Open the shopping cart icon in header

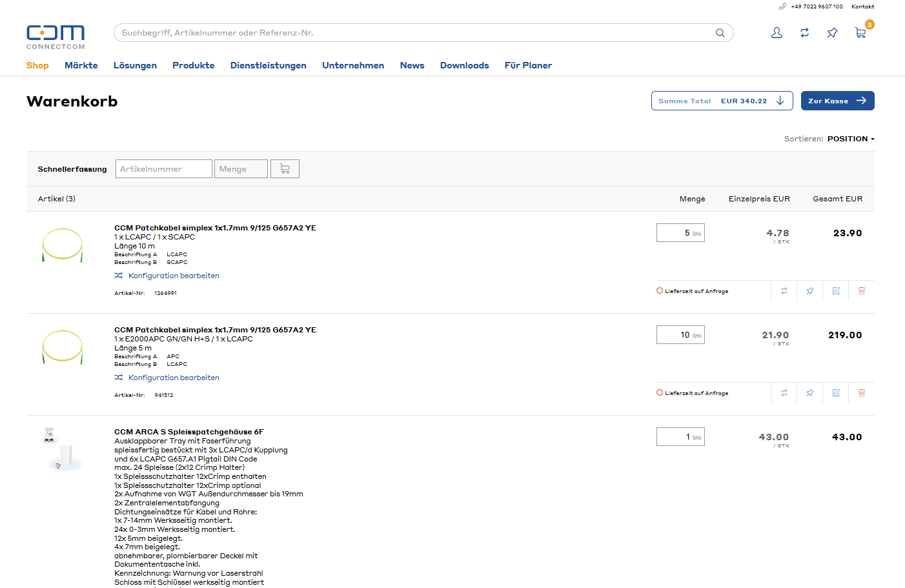(860, 33)
